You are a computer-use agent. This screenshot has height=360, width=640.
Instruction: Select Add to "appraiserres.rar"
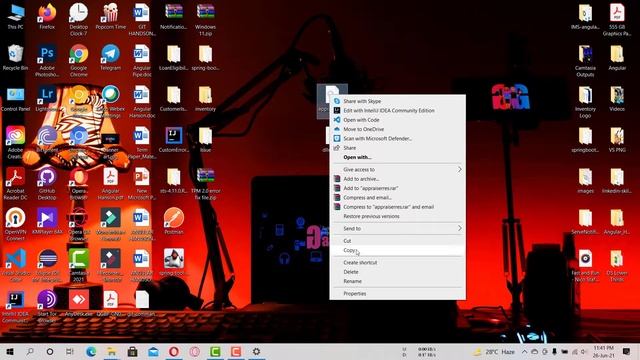[x=398, y=188]
